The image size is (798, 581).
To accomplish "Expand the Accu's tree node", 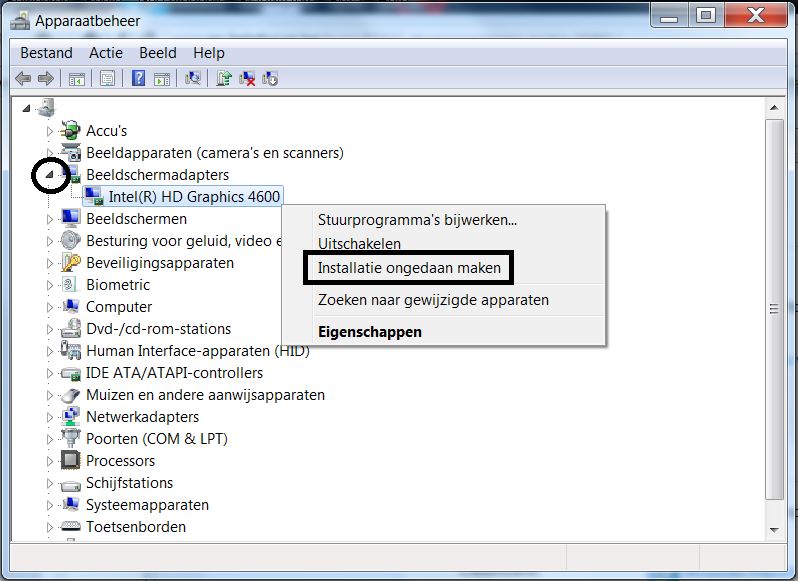I will 50,131.
